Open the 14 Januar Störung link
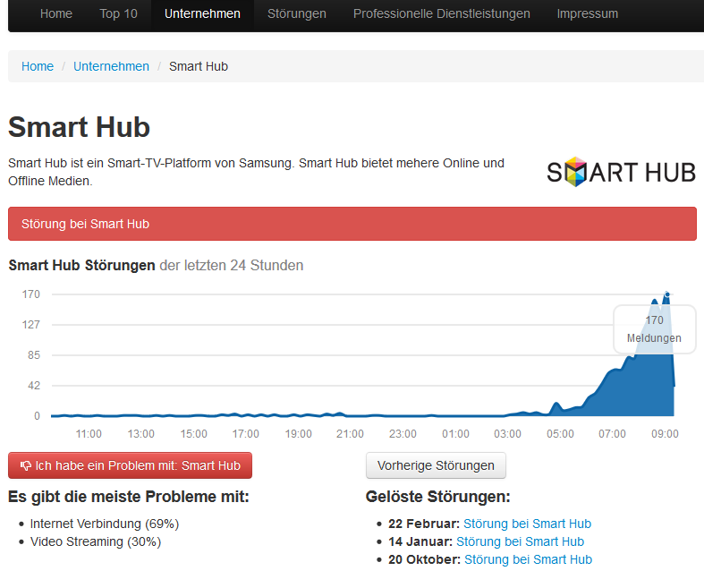This screenshot has width=704, height=588. (520, 541)
